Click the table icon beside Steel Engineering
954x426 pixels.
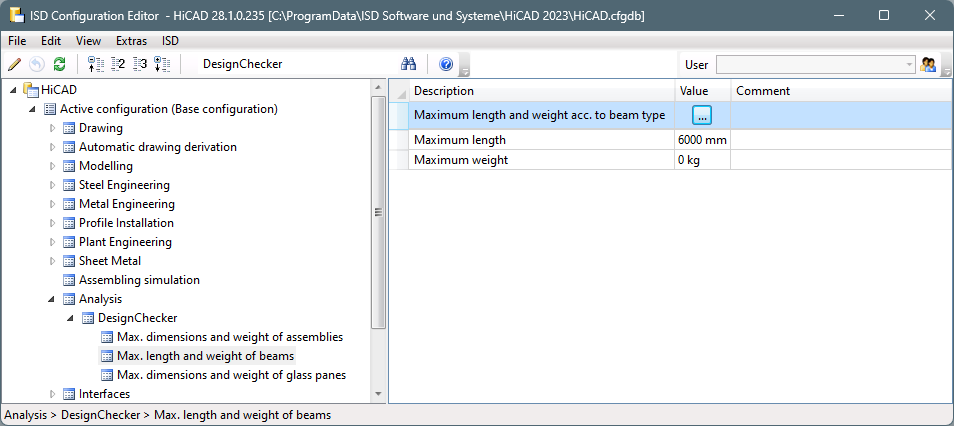(69, 185)
